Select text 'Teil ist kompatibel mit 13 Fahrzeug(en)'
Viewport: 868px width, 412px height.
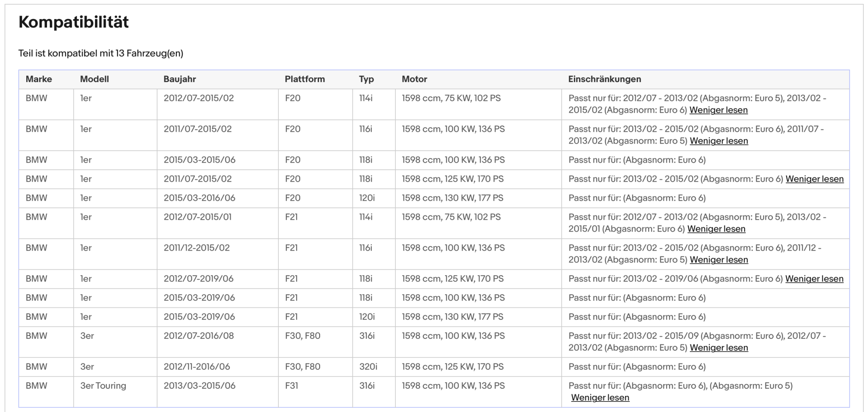click(x=101, y=53)
